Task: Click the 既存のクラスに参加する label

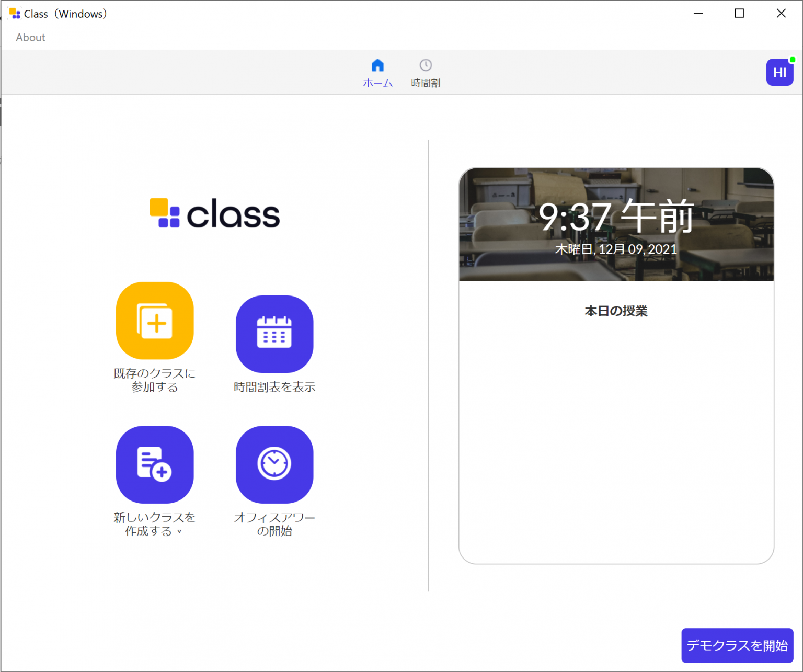Action: [155, 380]
